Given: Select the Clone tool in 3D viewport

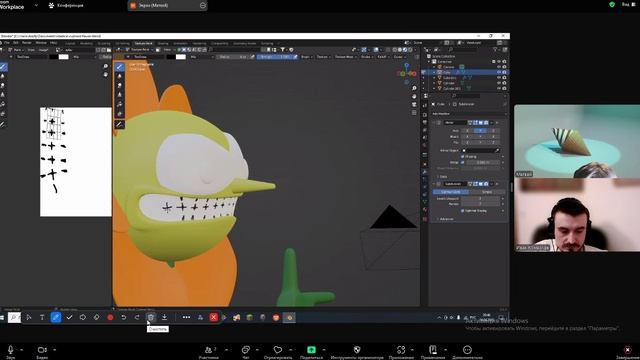Looking at the screenshot, I should point(119,95).
